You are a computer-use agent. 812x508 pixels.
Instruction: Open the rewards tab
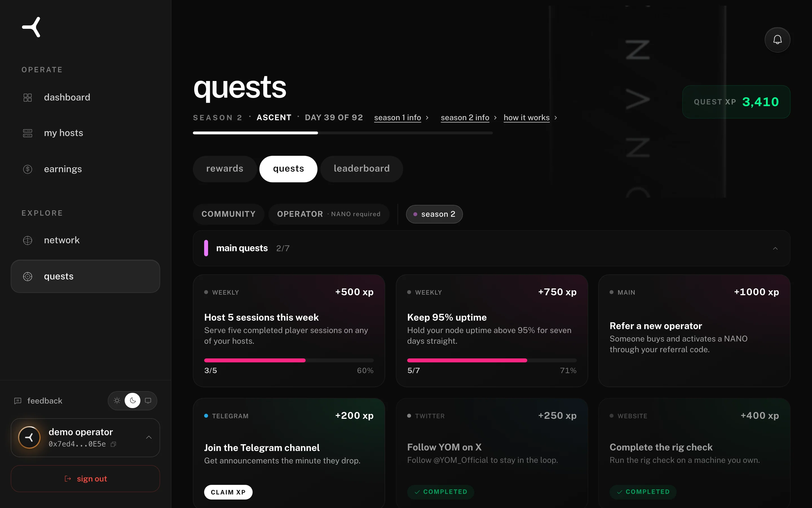coord(225,169)
